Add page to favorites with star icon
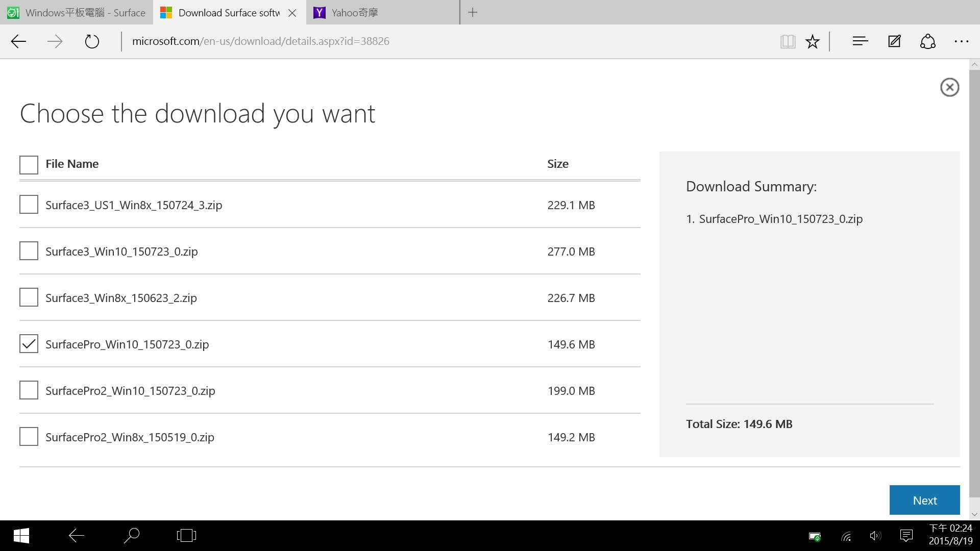 point(813,41)
